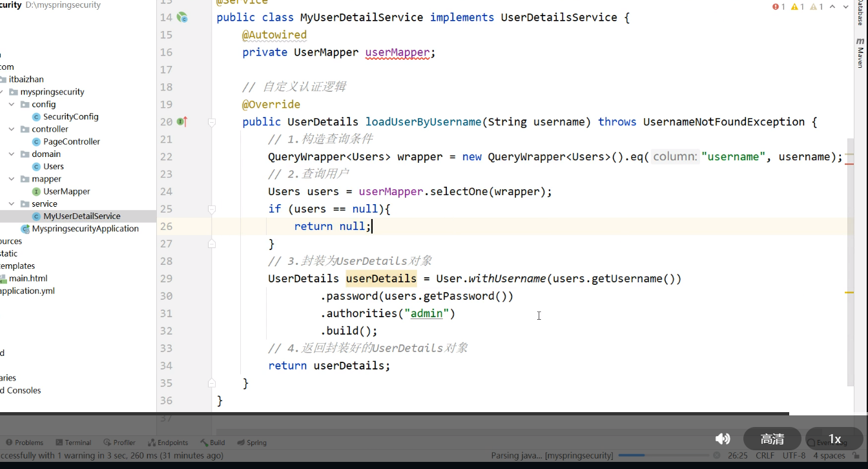Click the Spring bean gutter icon on line 14

182,17
